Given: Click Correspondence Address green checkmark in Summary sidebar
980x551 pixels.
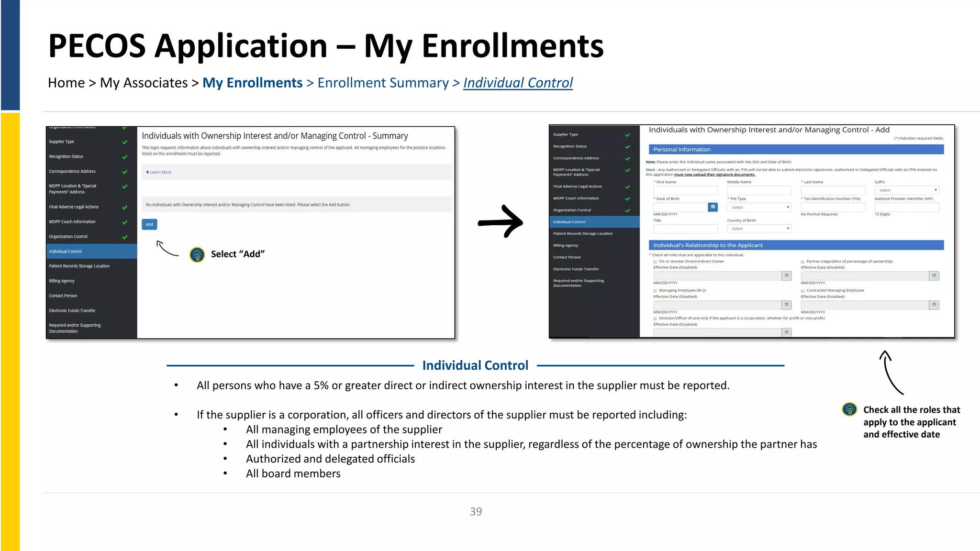Looking at the screenshot, I should [x=125, y=172].
